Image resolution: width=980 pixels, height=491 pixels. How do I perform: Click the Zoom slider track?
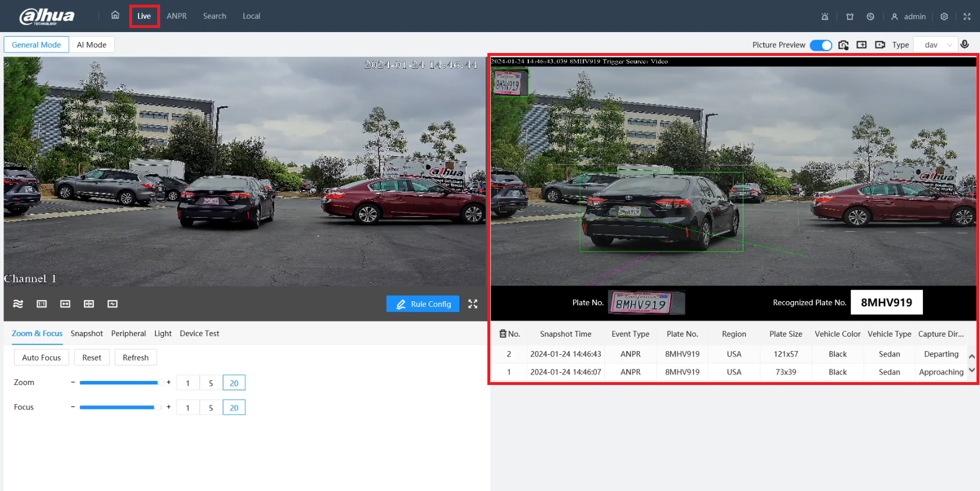[x=120, y=383]
